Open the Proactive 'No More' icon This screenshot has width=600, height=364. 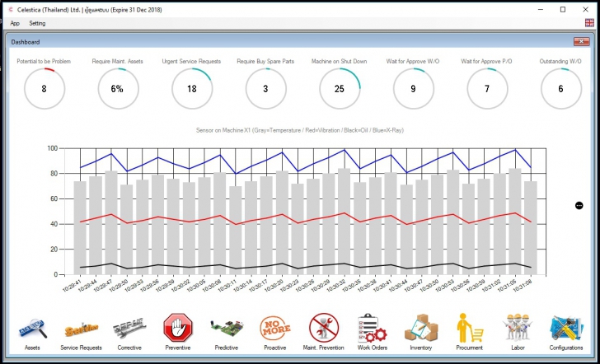coord(274,328)
